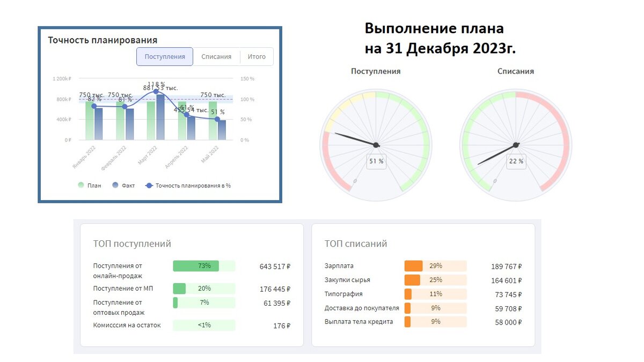Click the 59 708 ₽ amount
The image size is (644, 362).
click(508, 308)
